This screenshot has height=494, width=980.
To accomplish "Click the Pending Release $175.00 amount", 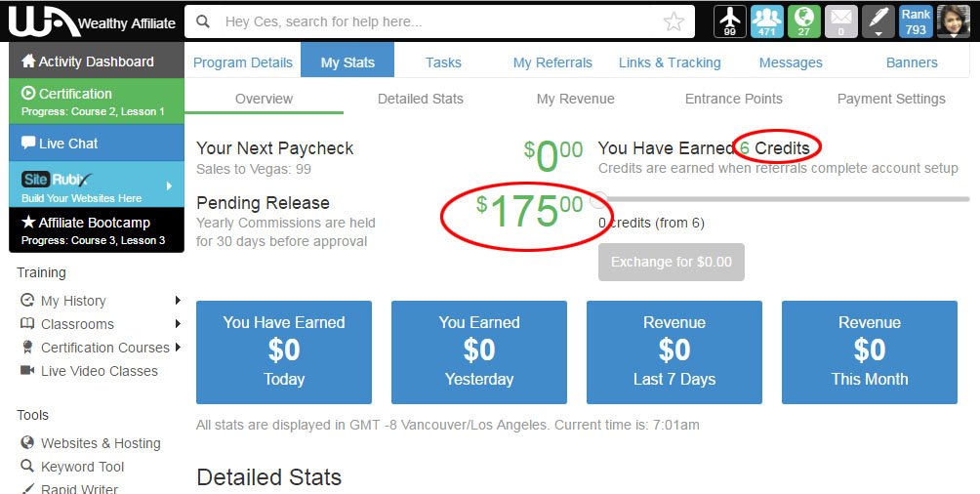I will pos(529,210).
